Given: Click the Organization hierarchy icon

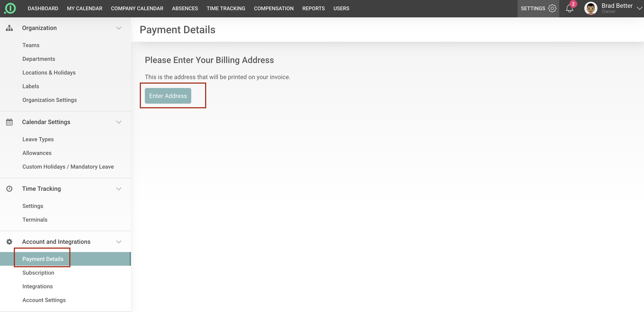Looking at the screenshot, I should [x=9, y=28].
